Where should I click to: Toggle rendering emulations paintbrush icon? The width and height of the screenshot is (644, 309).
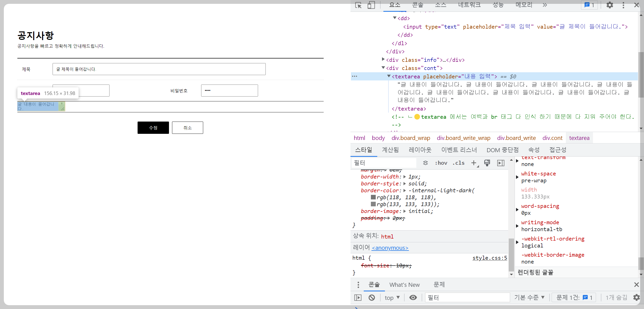tap(487, 163)
